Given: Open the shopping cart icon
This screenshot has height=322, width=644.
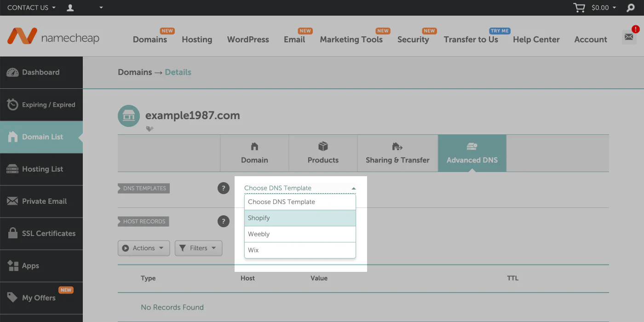Looking at the screenshot, I should [x=580, y=7].
